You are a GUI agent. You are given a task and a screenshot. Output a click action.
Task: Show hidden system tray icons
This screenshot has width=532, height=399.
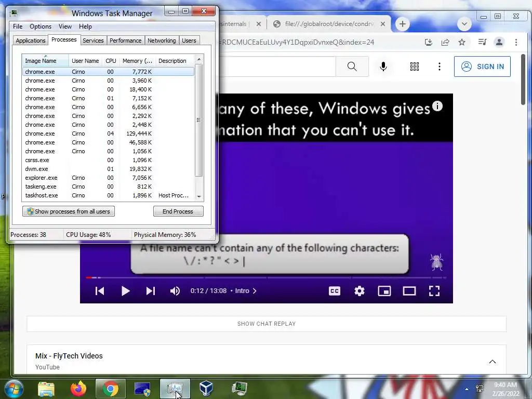click(467, 389)
